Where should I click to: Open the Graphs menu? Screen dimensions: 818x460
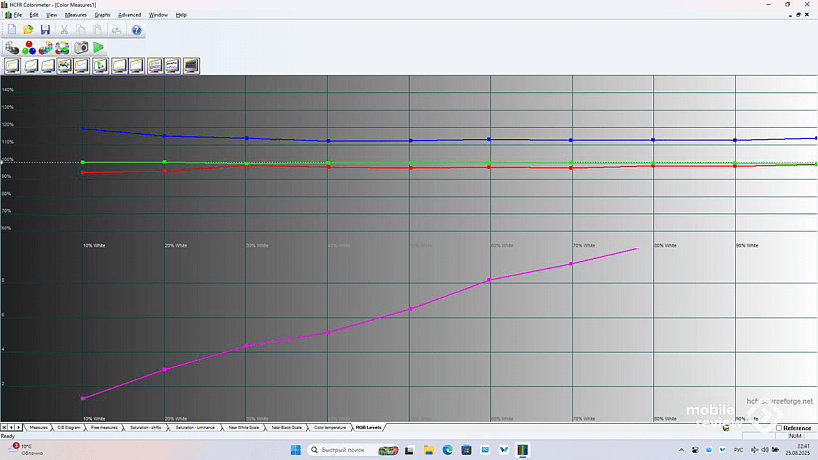(x=102, y=15)
